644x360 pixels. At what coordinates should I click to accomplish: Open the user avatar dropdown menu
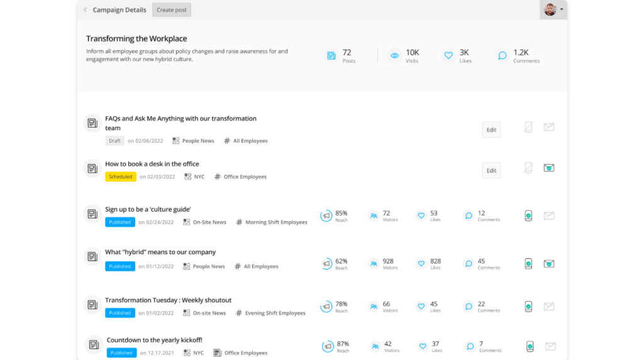pos(553,9)
